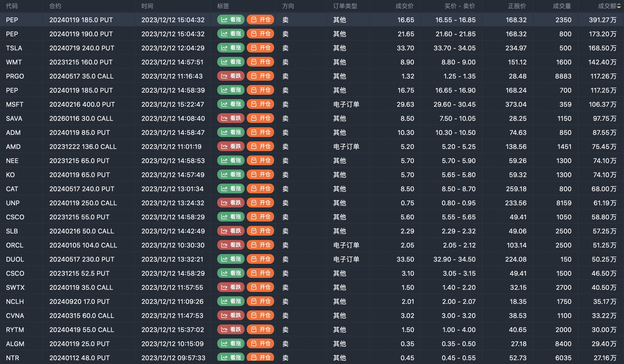Click 开仓 tag on RYTM row
Image resolution: width=624 pixels, height=364 pixels.
coord(260,330)
